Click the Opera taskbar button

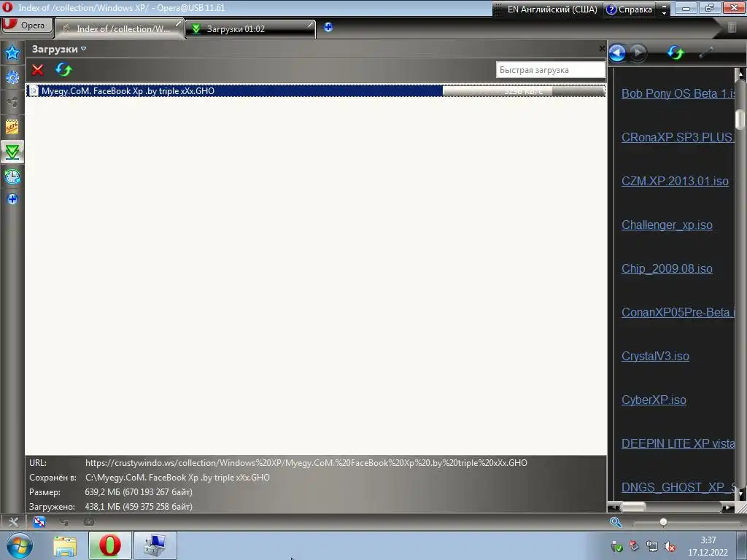pos(109,545)
